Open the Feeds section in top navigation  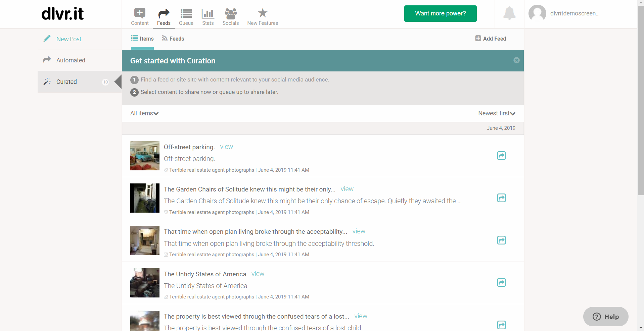pyautogui.click(x=164, y=16)
